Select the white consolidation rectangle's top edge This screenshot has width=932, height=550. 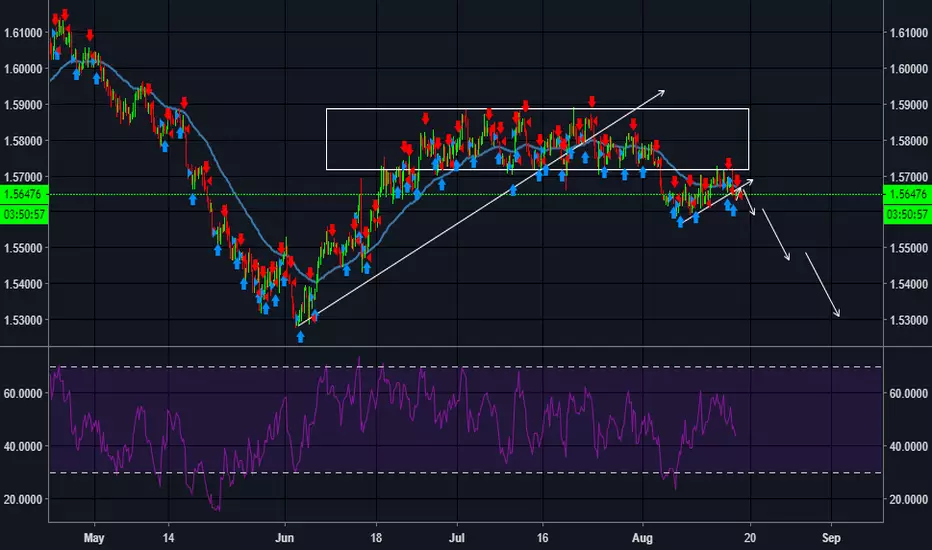click(537, 109)
